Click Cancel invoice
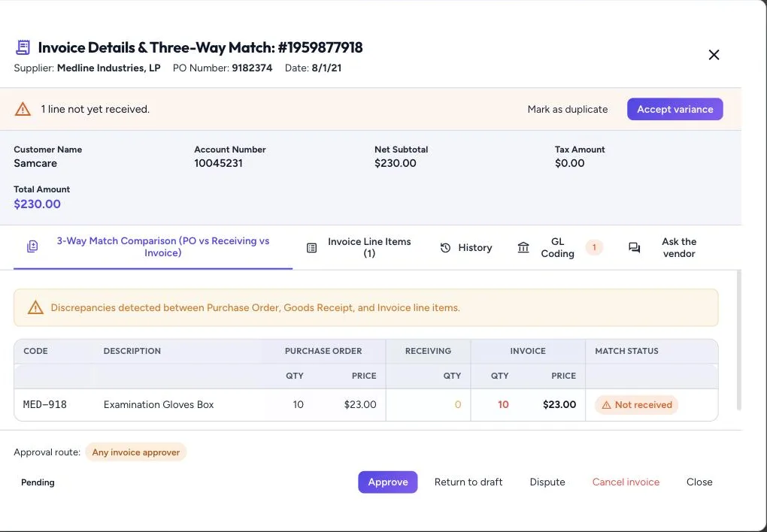 tap(626, 482)
